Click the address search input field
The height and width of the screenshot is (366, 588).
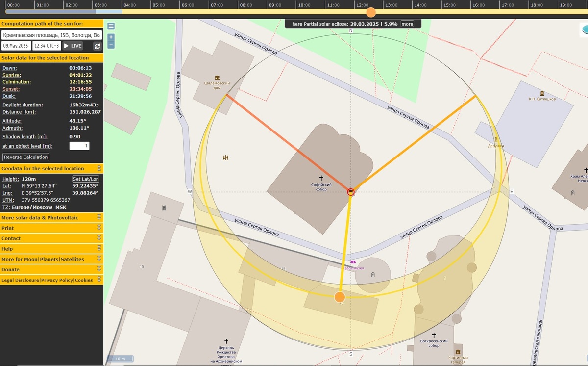pyautogui.click(x=51, y=35)
